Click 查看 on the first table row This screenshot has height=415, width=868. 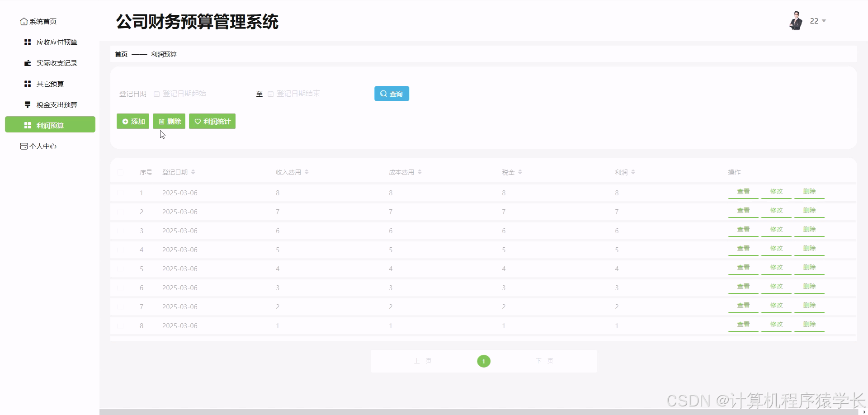coord(743,191)
